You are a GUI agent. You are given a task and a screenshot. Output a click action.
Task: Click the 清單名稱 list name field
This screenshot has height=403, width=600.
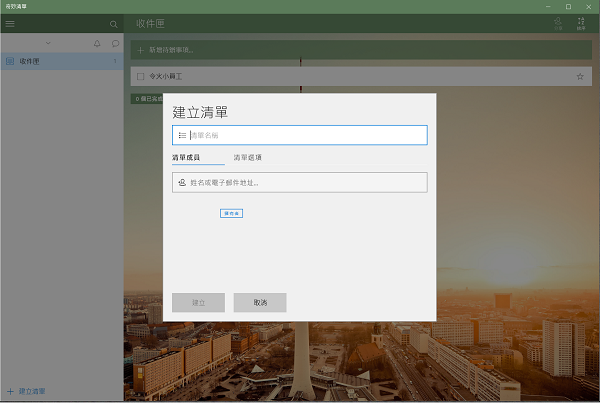tap(300, 135)
